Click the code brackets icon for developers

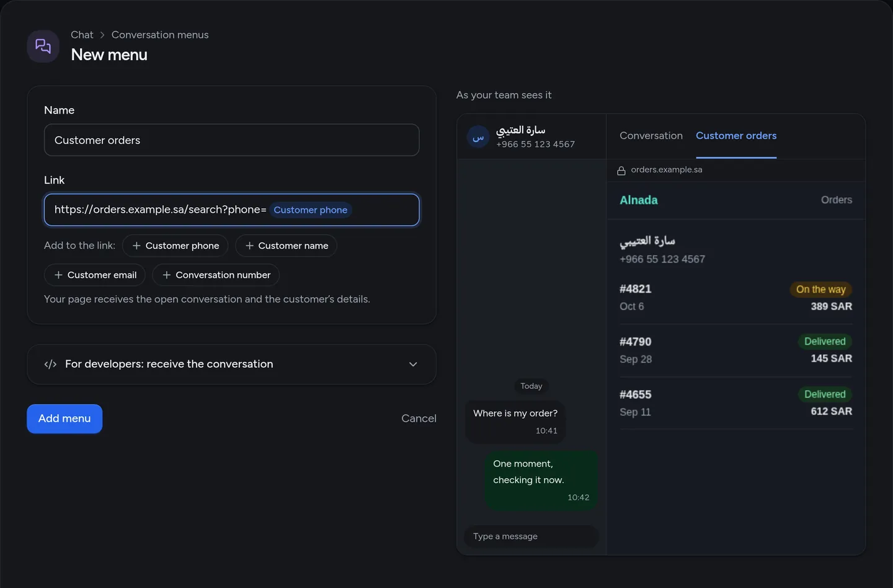(x=50, y=364)
